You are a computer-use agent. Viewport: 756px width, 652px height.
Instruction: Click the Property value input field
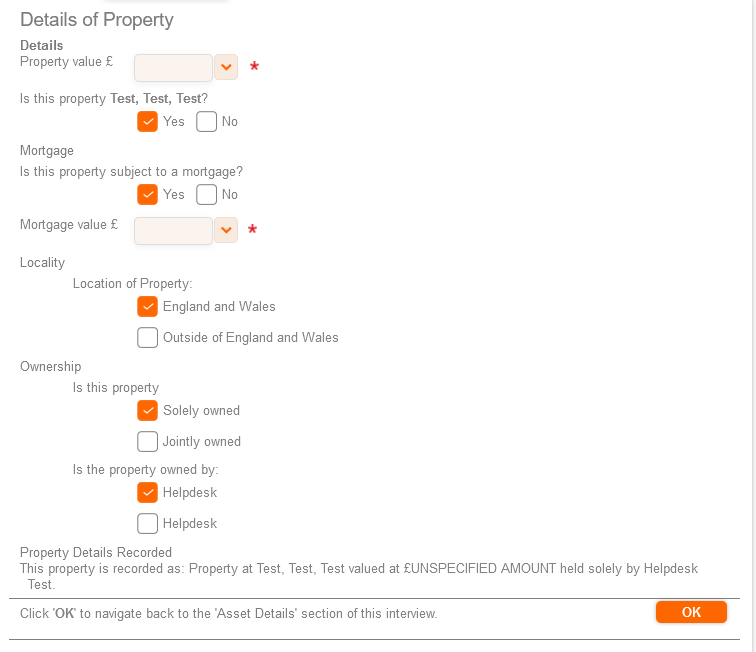[x=173, y=67]
